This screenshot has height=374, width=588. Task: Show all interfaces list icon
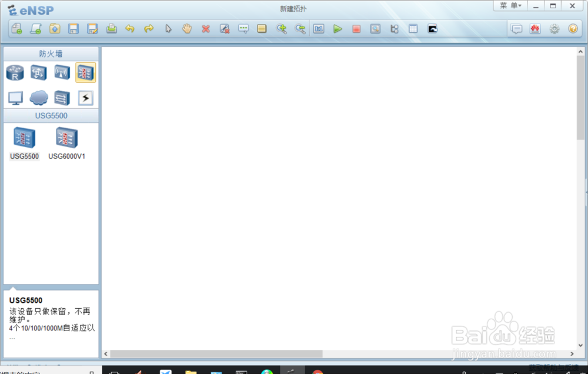[x=394, y=29]
